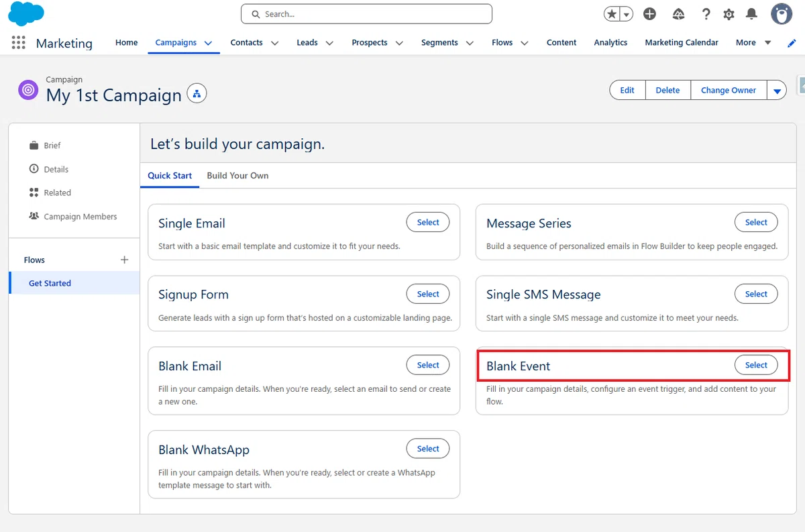
Task: Open the Content tab
Action: (x=561, y=42)
